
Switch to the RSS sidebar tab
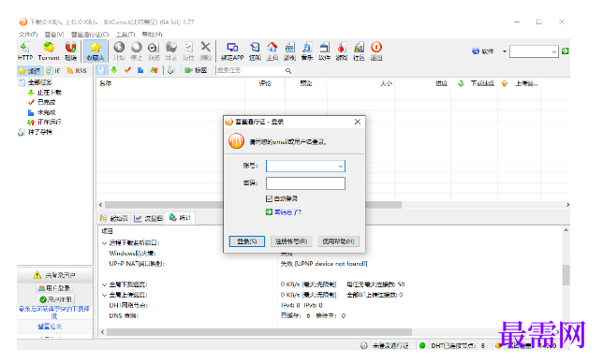point(77,71)
